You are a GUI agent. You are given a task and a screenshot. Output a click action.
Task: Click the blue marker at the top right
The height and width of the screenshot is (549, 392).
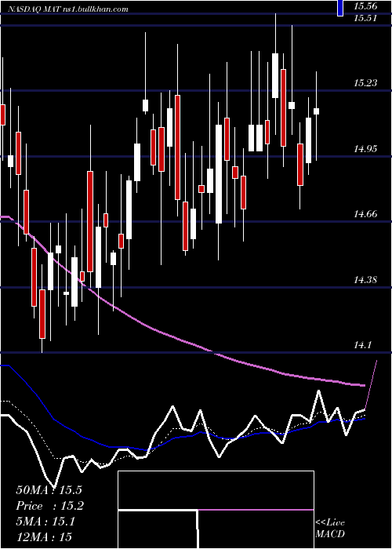tap(339, 8)
